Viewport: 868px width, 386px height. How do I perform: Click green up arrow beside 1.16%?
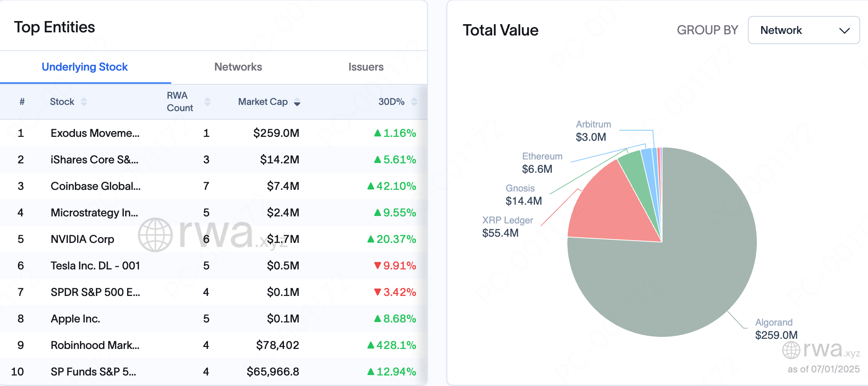[x=377, y=133]
